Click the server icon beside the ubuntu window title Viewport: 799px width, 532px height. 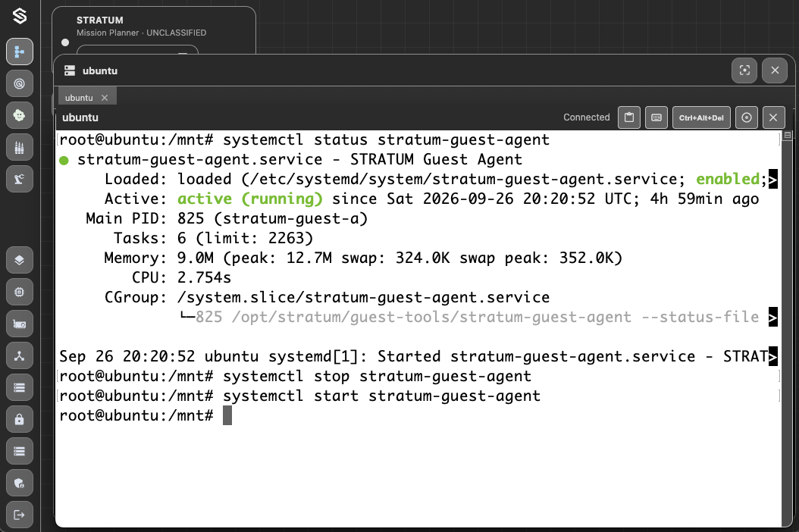(70, 70)
